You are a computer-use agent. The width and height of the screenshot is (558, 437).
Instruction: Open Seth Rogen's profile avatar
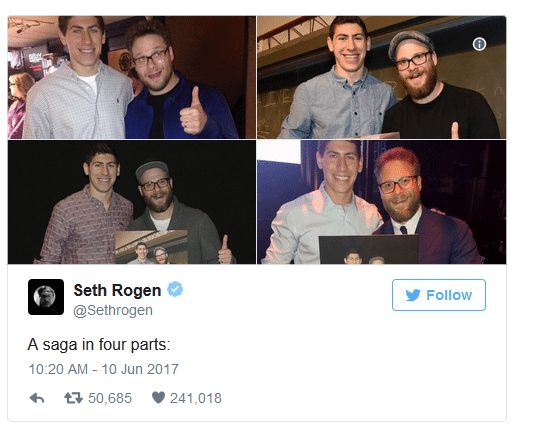coord(46,297)
